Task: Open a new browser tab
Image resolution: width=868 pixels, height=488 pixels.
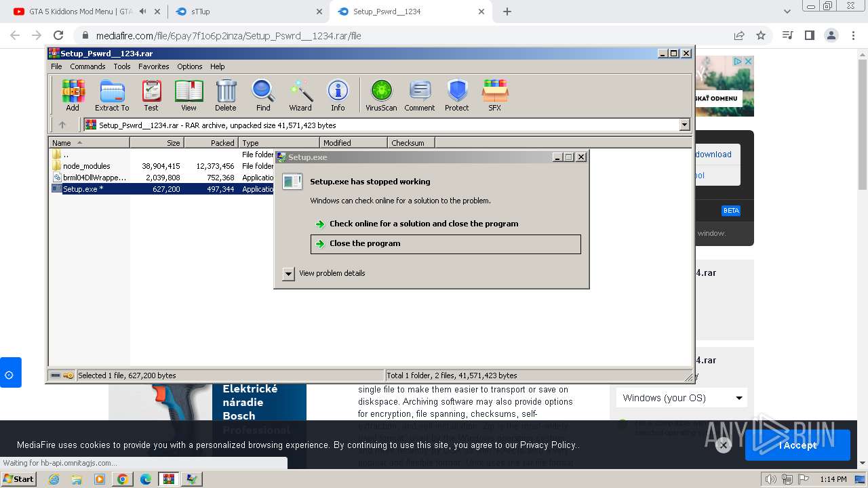Action: click(507, 12)
